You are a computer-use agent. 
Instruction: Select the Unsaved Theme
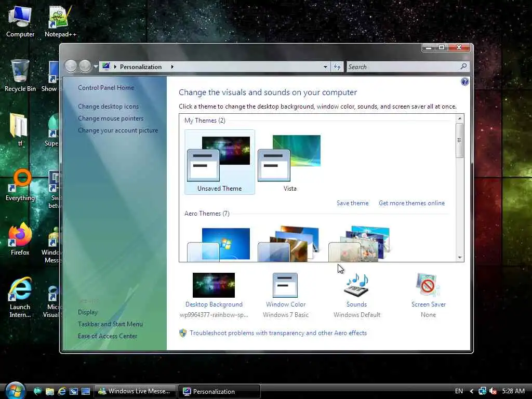pos(220,162)
